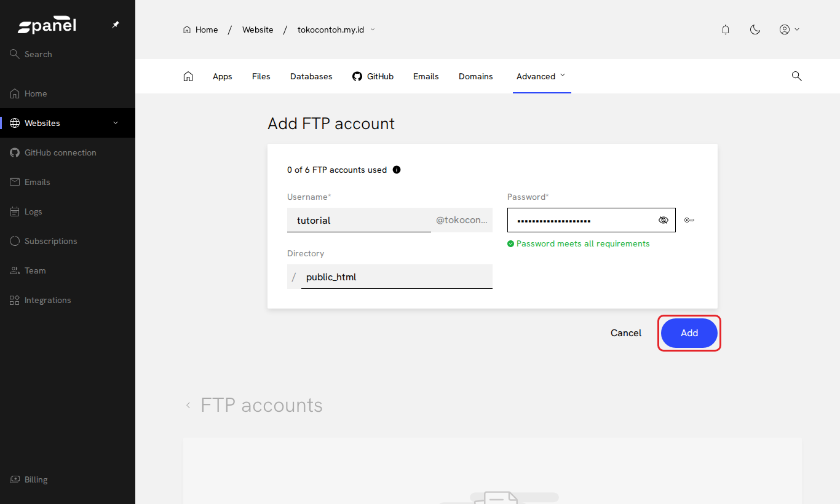Switch to the Emails tab
The height and width of the screenshot is (504, 840).
[x=426, y=76]
